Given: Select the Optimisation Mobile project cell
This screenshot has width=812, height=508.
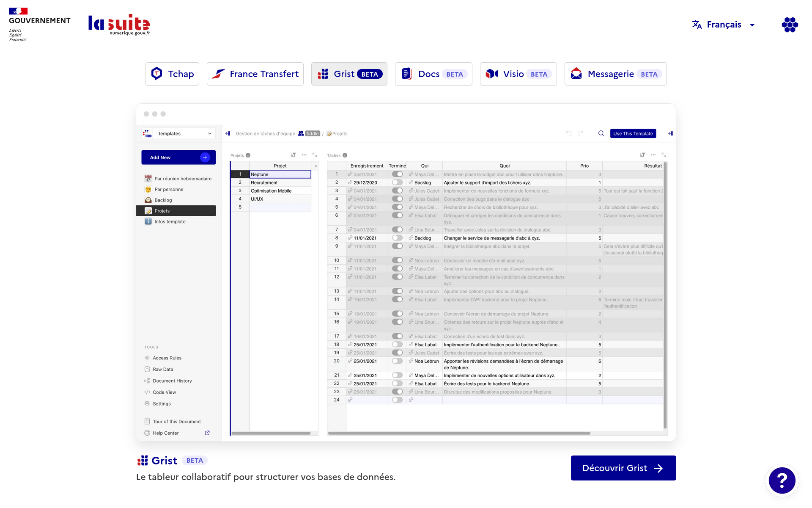Looking at the screenshot, I should tap(280, 191).
